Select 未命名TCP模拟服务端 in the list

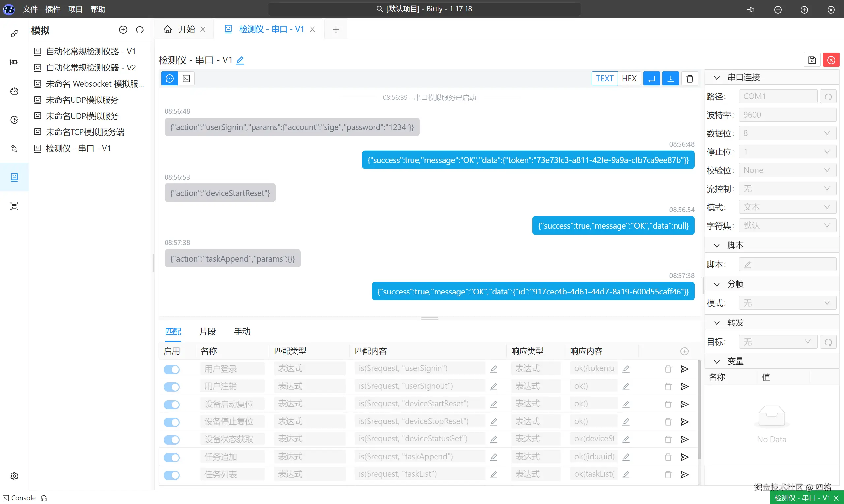(x=85, y=132)
